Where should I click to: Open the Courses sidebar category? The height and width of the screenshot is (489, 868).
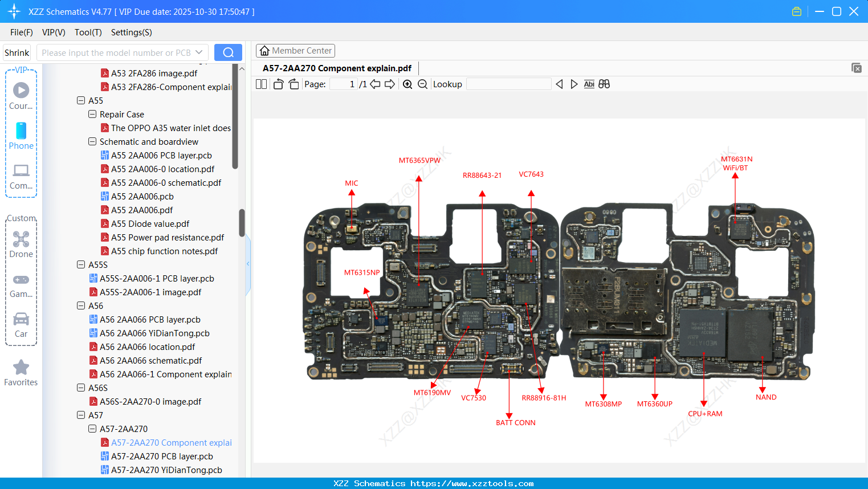click(21, 96)
